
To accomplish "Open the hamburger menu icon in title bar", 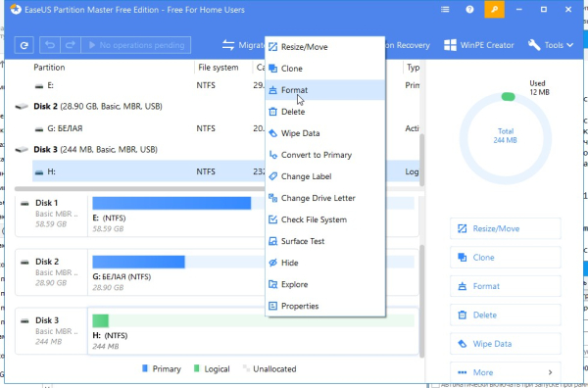I will click(x=445, y=10).
